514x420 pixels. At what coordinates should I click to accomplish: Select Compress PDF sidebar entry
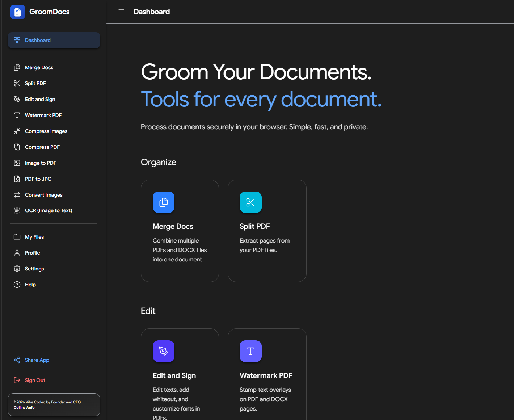54,147
